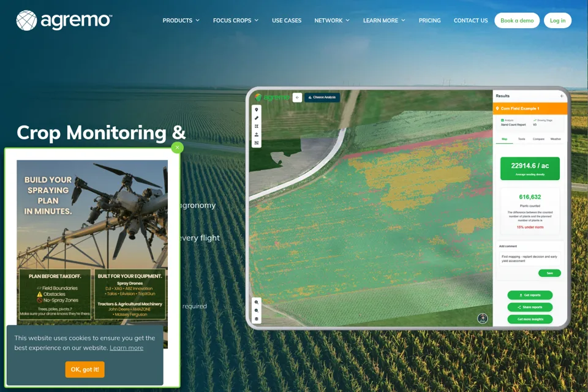Accept cookies with OK, got it!
The image size is (588, 392).
[85, 369]
